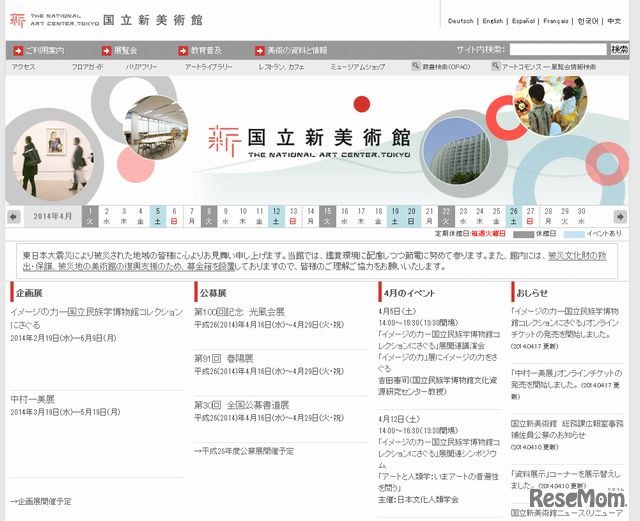Click the library reading room circular photo
This screenshot has height=521, width=640.
point(155,127)
